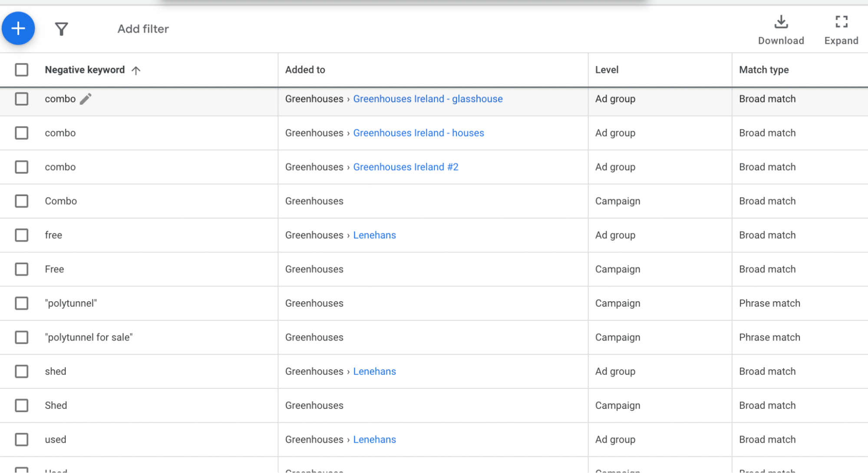
Task: Click the pencil edit icon next to combo
Action: pos(87,99)
